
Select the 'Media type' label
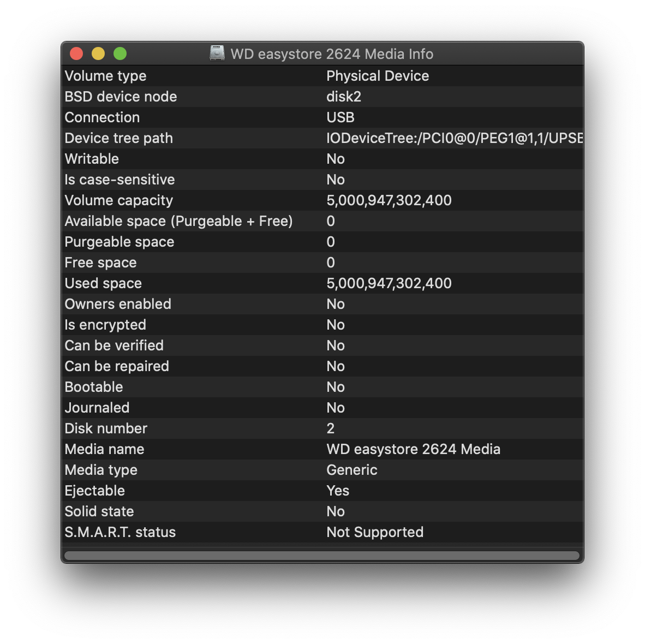(101, 470)
